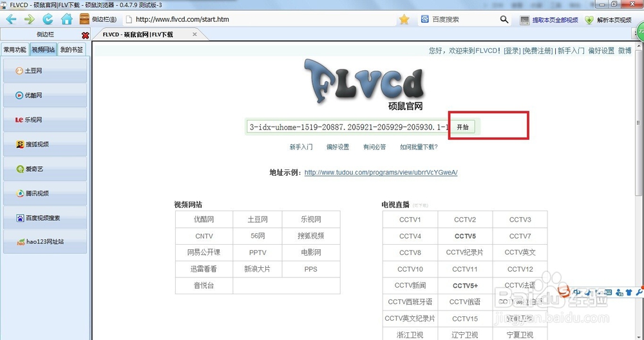Open the 浙江卫视 live channel
Image resolution: width=644 pixels, height=340 pixels.
tap(410, 335)
